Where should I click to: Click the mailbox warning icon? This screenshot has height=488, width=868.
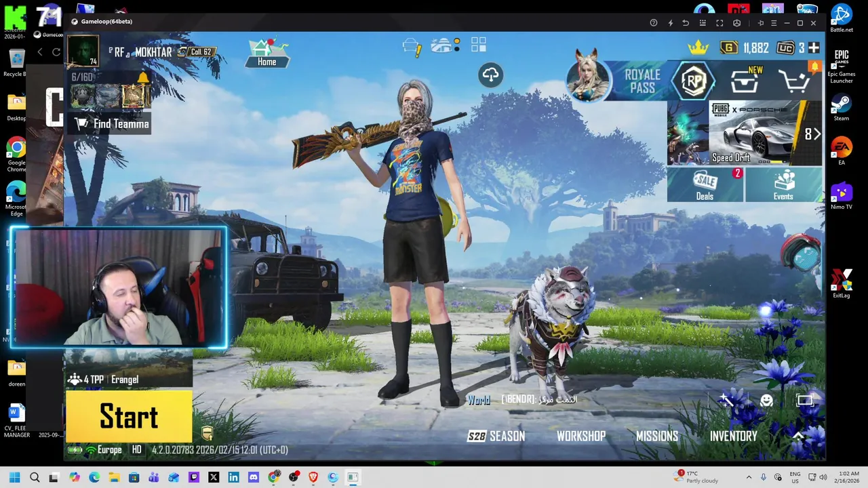(412, 47)
